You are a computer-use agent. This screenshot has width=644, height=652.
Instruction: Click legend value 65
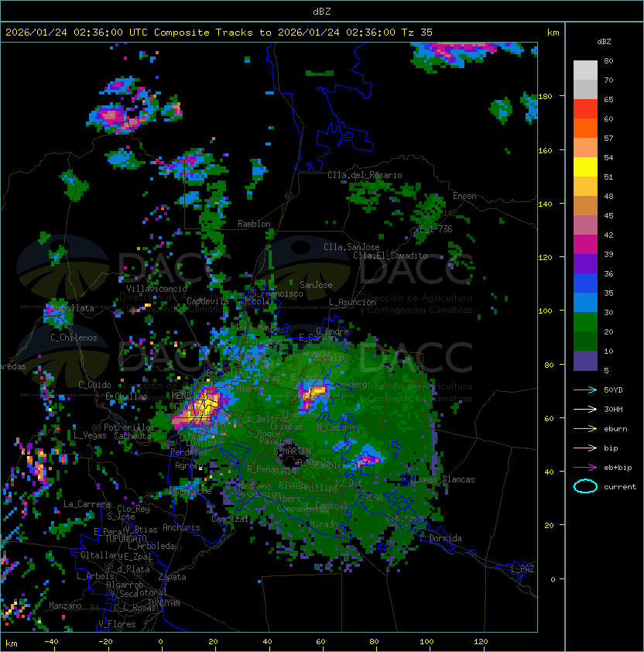point(608,99)
